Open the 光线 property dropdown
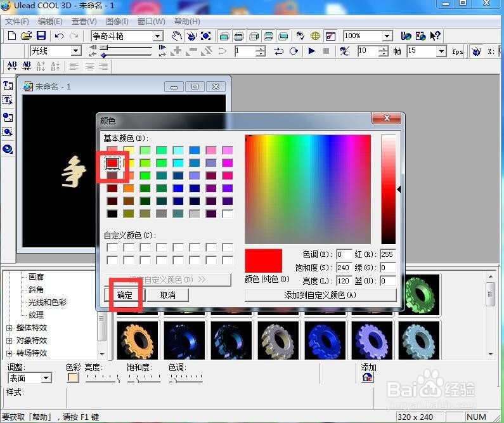This screenshot has width=504, height=423. tap(76, 51)
